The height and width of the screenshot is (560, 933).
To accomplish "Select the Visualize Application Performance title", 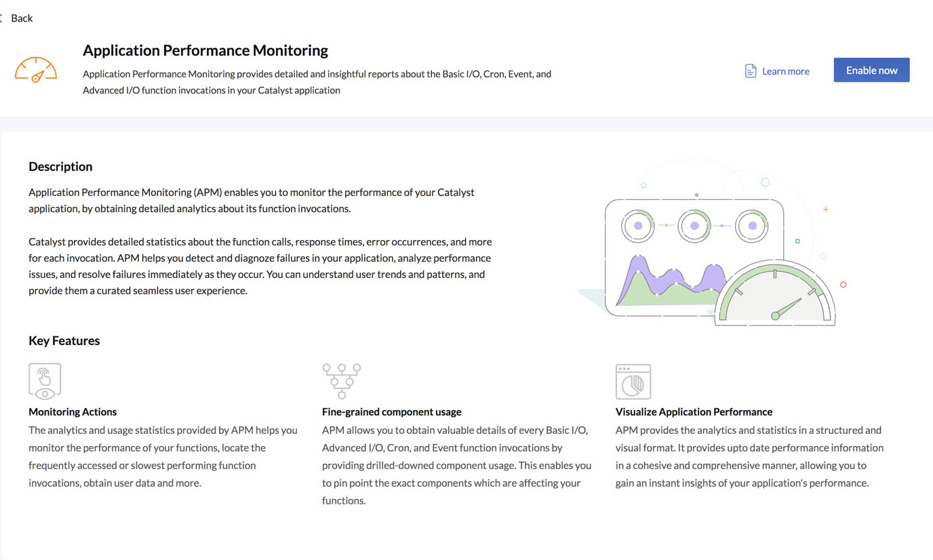I will (x=694, y=412).
